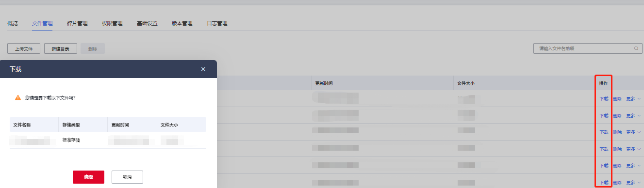This screenshot has width=644, height=188.
Task: Switch to the 概览 tab
Action: pos(13,23)
